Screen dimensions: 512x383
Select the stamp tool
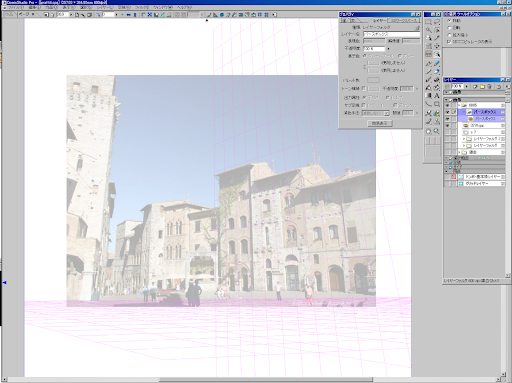point(437,121)
